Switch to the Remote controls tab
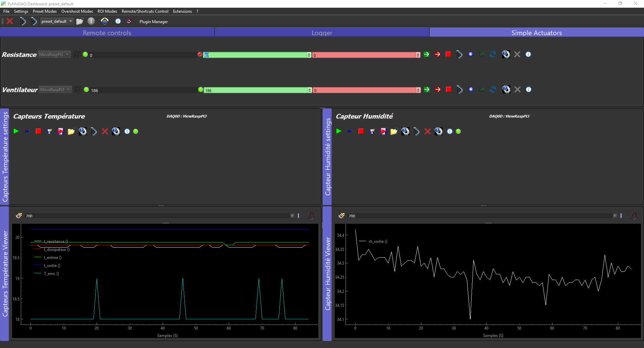644x348 pixels. 107,32
